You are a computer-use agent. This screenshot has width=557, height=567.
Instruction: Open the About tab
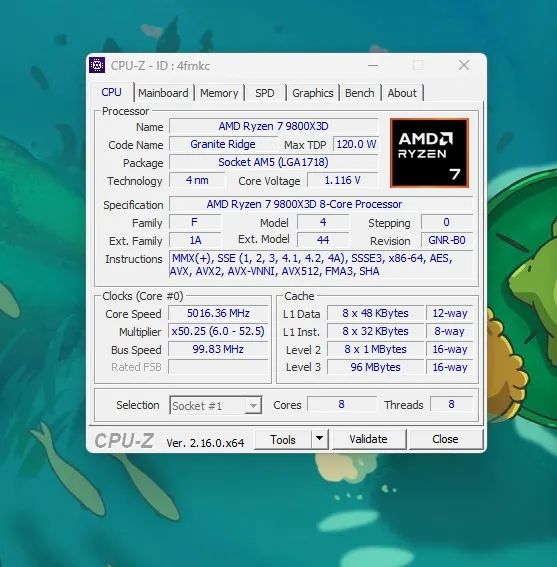402,93
